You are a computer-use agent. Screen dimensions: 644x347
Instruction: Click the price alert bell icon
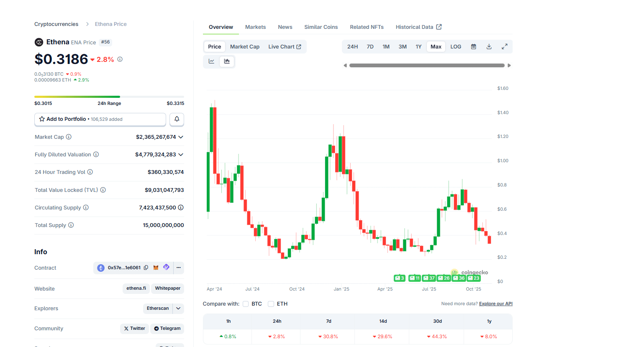177,119
